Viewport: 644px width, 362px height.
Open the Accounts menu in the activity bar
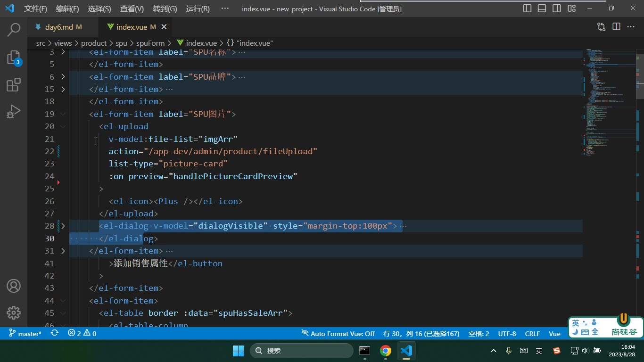pos(14,286)
